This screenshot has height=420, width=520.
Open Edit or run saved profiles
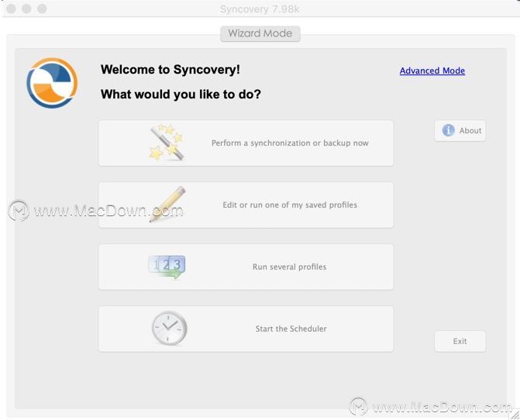click(x=246, y=205)
